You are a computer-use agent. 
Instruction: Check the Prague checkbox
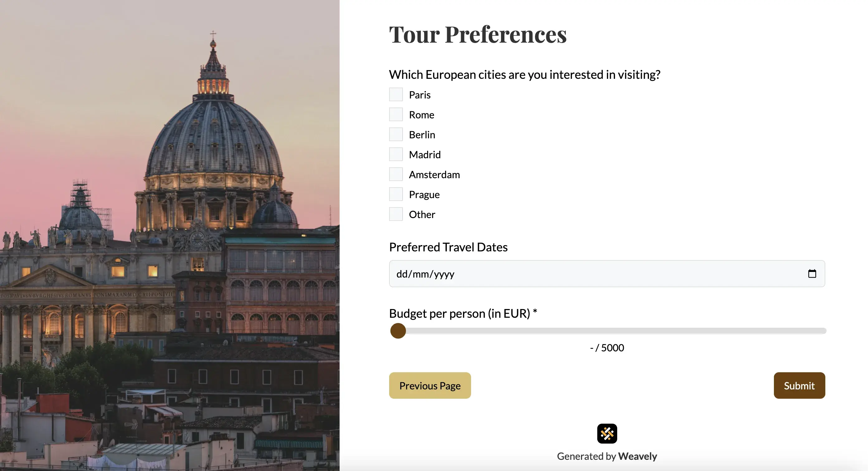(x=396, y=194)
